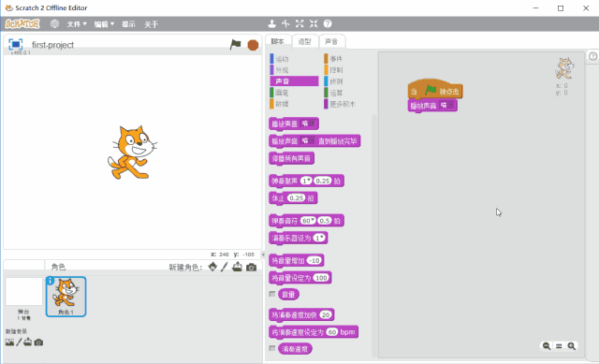Open drum dropdown in 弹奏鼓声 block
599x364 pixels.
point(306,181)
